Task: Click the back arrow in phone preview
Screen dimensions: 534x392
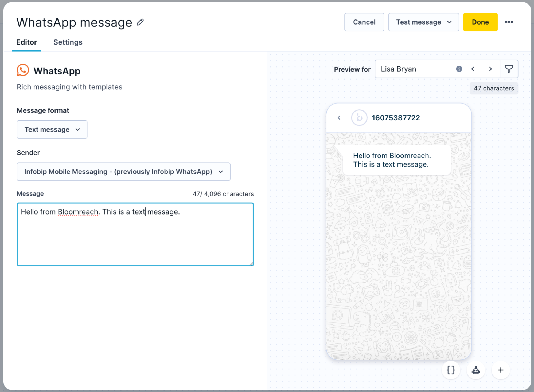Action: (x=339, y=118)
